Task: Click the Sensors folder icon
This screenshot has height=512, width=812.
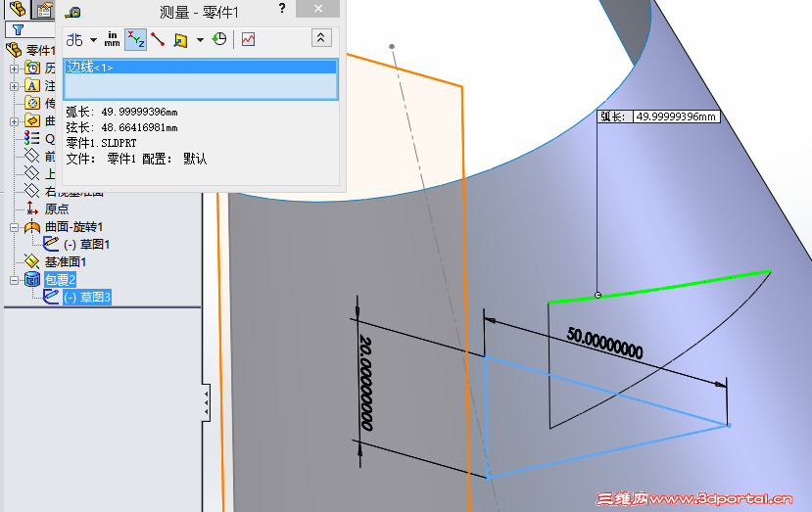Action: click(32, 103)
